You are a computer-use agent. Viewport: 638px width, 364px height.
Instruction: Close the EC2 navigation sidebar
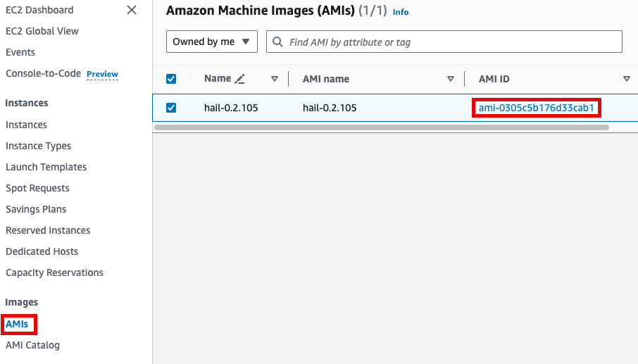click(132, 10)
